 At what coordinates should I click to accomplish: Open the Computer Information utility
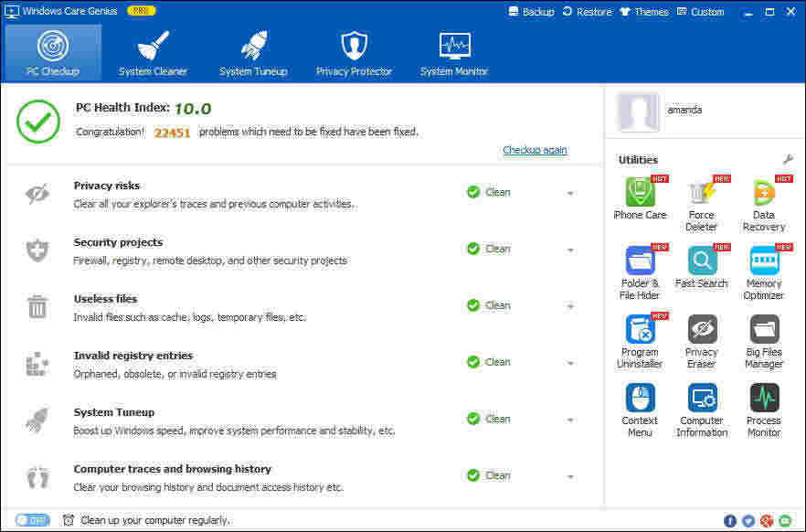coord(702,410)
